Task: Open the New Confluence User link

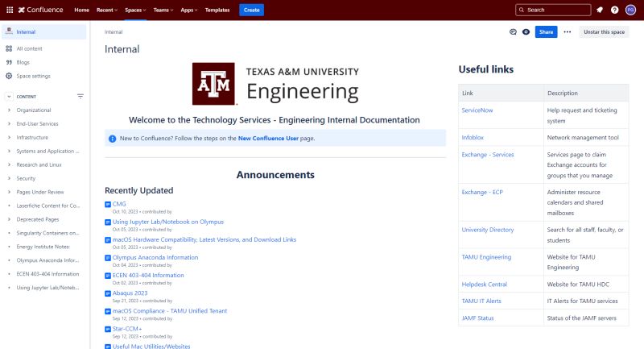Action: pyautogui.click(x=268, y=139)
